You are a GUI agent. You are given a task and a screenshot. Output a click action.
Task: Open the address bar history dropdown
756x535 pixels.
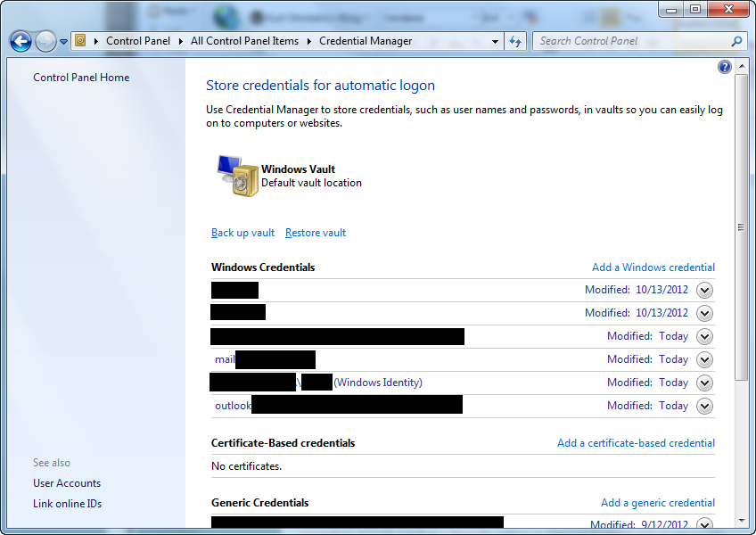[496, 41]
